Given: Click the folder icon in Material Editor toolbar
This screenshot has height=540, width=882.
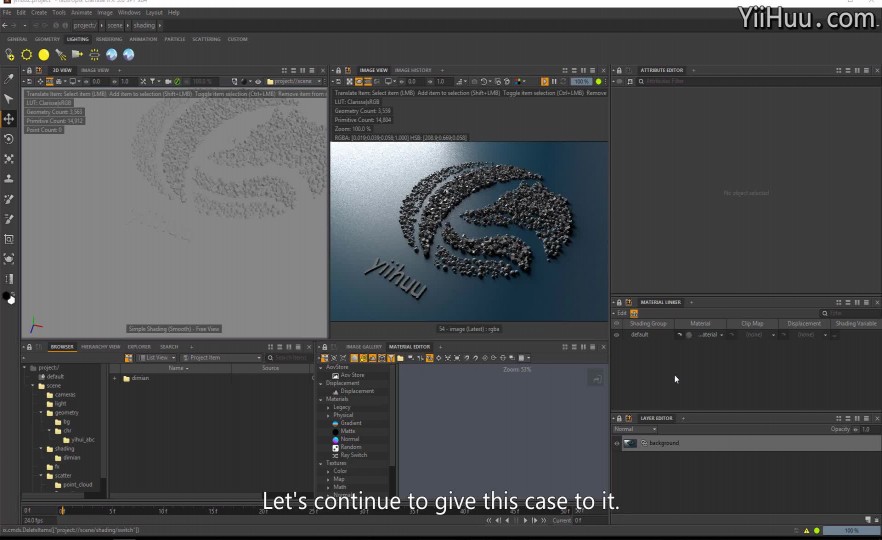Looking at the screenshot, I should pyautogui.click(x=400, y=358).
